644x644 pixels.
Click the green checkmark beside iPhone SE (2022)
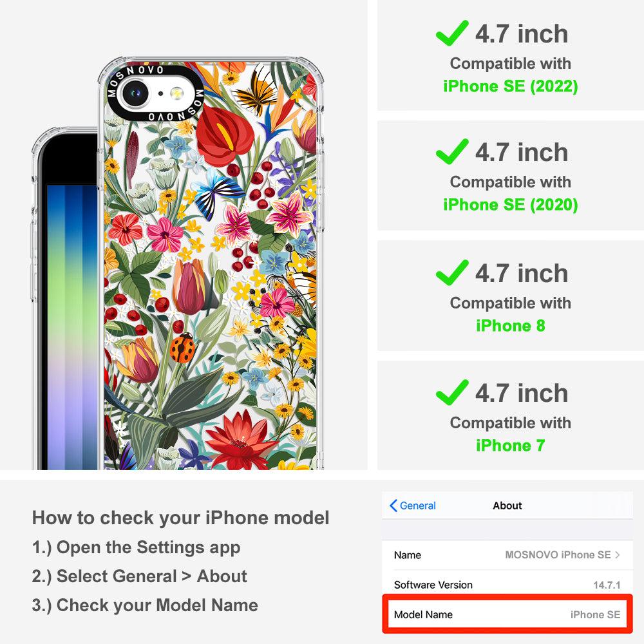452,33
